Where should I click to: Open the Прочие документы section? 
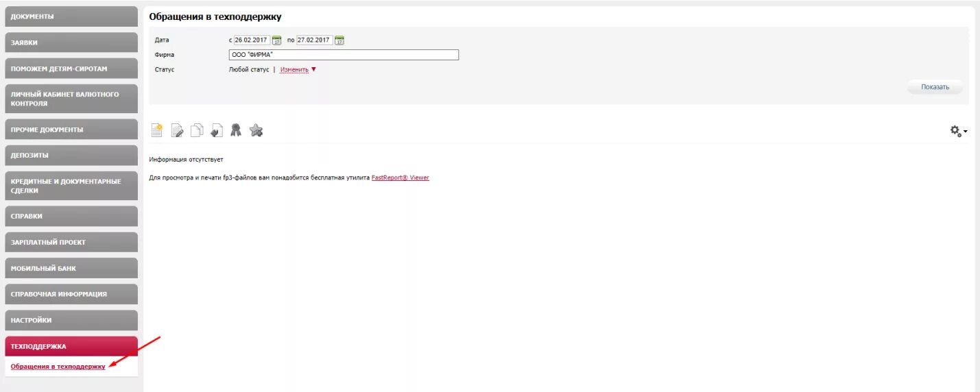tap(71, 129)
